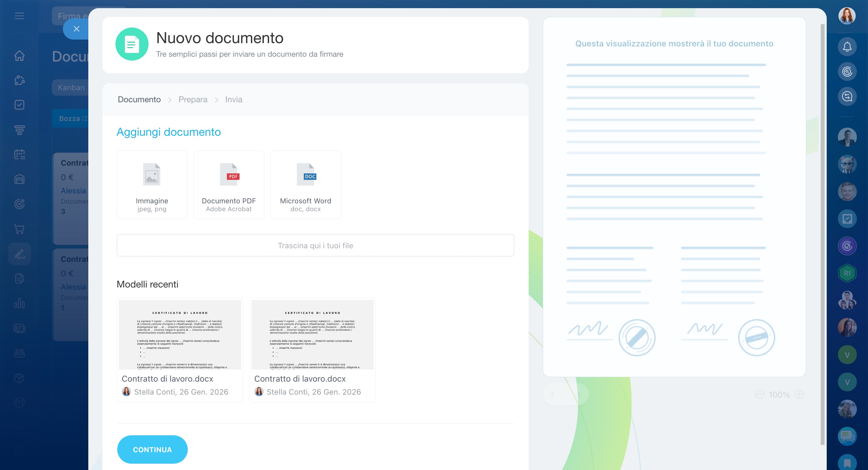The height and width of the screenshot is (470, 868).
Task: Open the hamburger menu icon
Action: tap(19, 16)
